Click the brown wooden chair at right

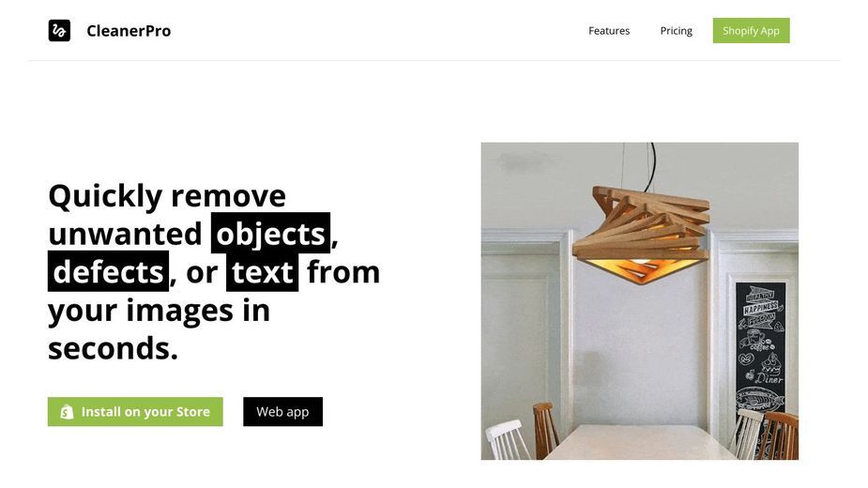pyautogui.click(x=778, y=436)
